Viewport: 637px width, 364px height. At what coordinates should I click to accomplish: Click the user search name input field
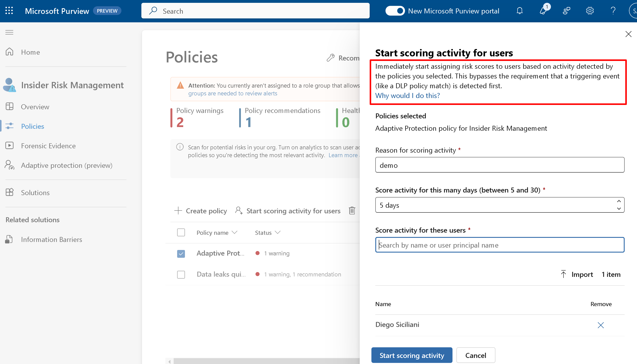coord(500,245)
